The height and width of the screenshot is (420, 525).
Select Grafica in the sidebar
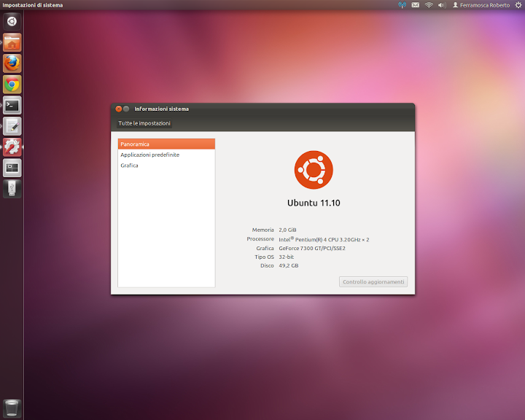pos(166,166)
